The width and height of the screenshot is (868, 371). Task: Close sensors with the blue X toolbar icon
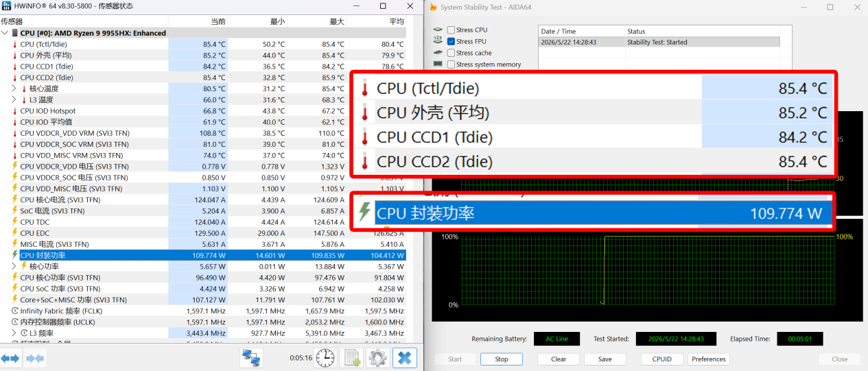tap(404, 358)
